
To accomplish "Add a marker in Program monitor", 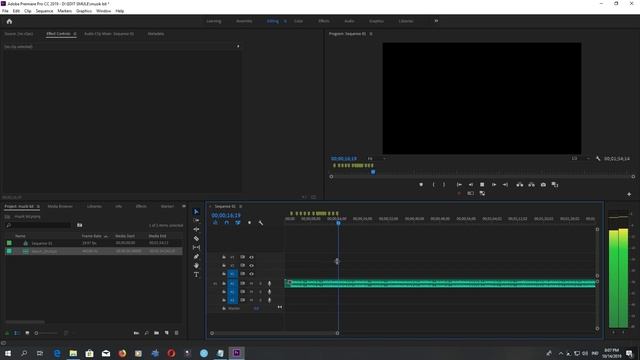I will click(421, 184).
